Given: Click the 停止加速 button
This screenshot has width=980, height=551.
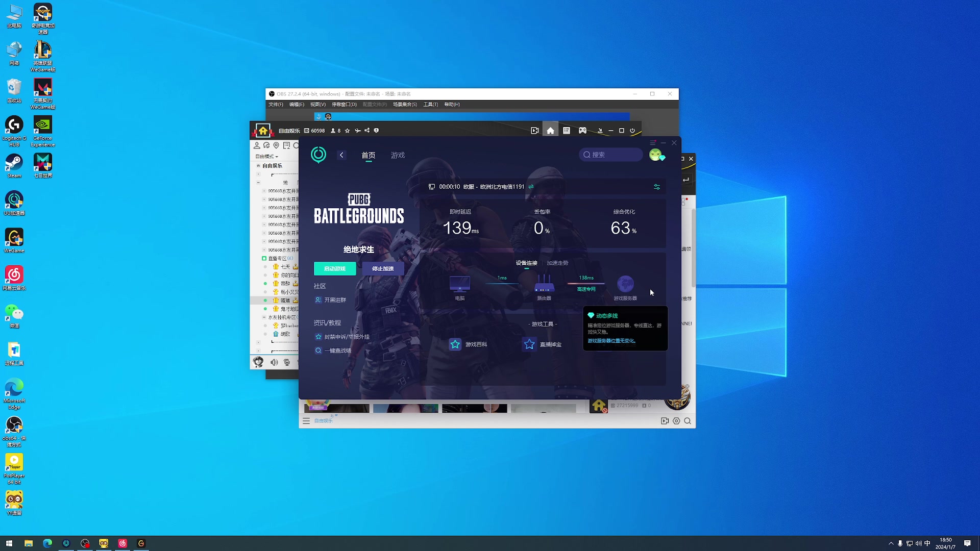Looking at the screenshot, I should [x=383, y=268].
